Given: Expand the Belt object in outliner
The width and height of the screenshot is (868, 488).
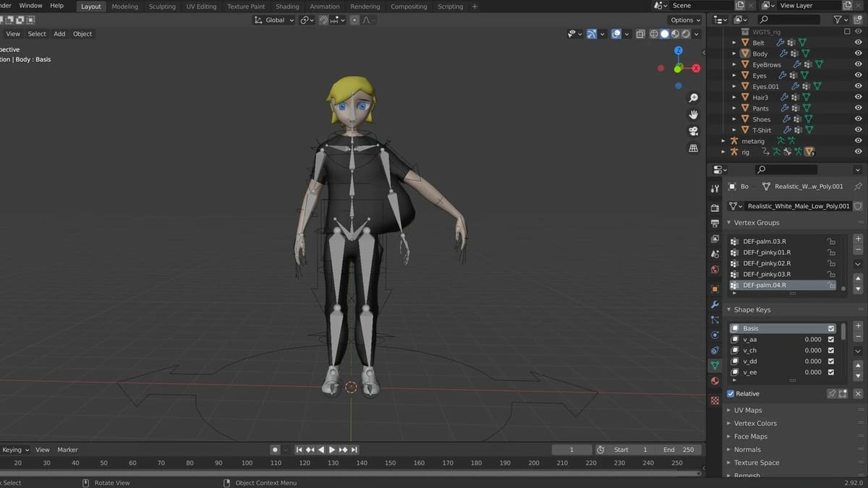Looking at the screenshot, I should tap(734, 43).
